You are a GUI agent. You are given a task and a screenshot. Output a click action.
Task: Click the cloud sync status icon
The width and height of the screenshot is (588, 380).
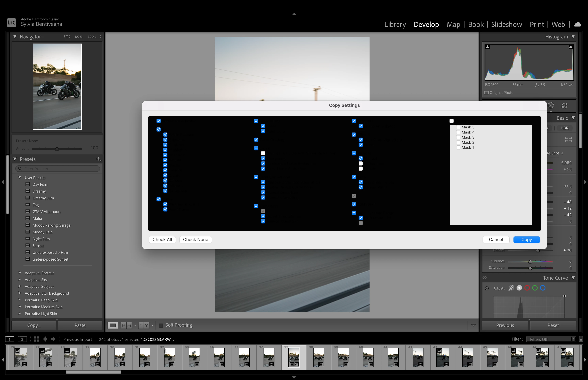577,24
